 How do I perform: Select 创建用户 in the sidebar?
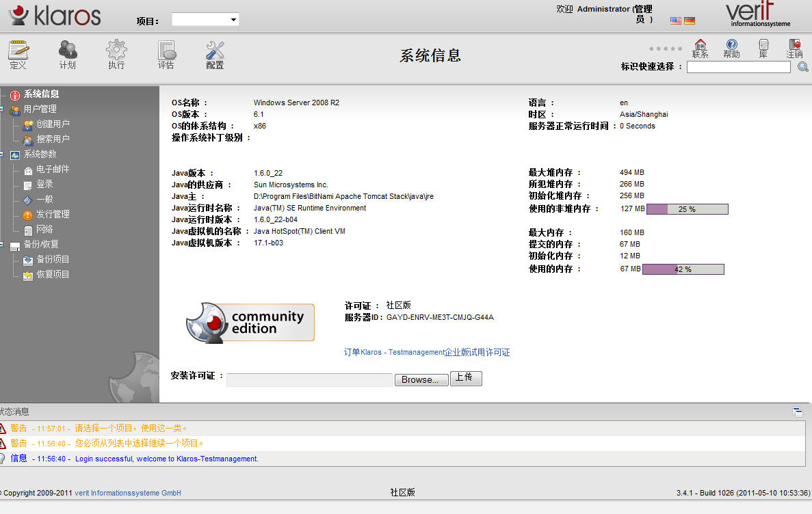coord(53,124)
